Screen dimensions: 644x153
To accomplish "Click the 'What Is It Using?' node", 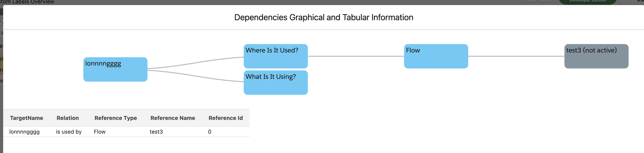I will tap(275, 82).
